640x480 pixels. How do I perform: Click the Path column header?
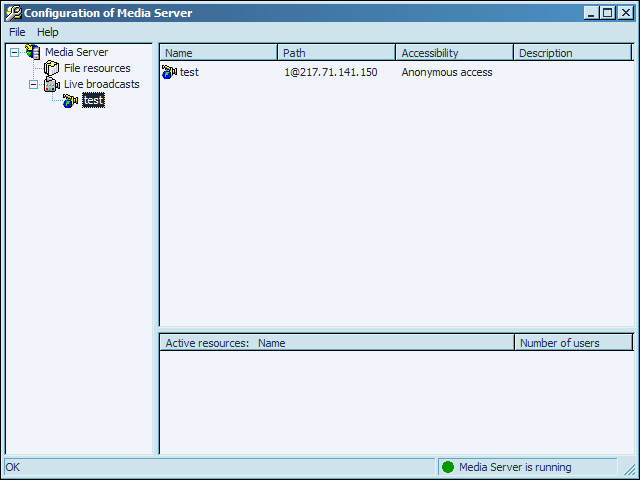pos(336,53)
